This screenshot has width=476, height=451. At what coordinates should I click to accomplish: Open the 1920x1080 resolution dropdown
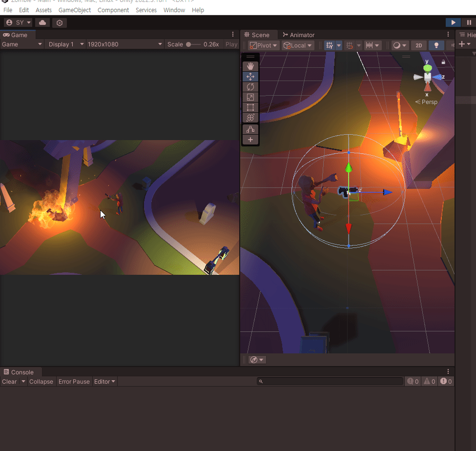125,44
